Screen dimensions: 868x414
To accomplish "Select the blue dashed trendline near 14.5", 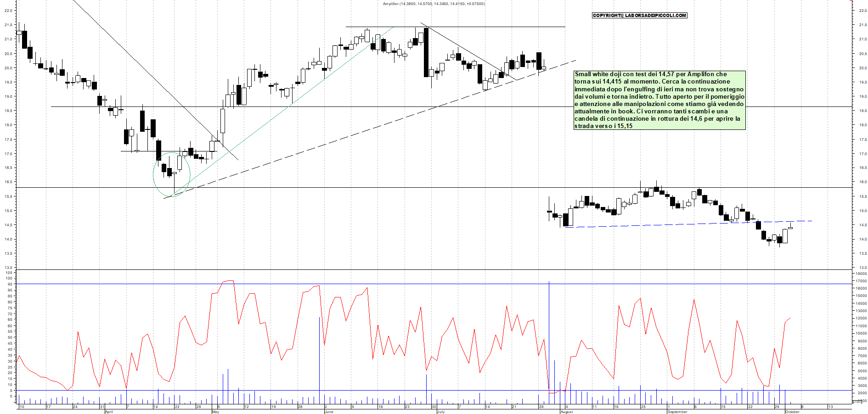I will point(689,224).
